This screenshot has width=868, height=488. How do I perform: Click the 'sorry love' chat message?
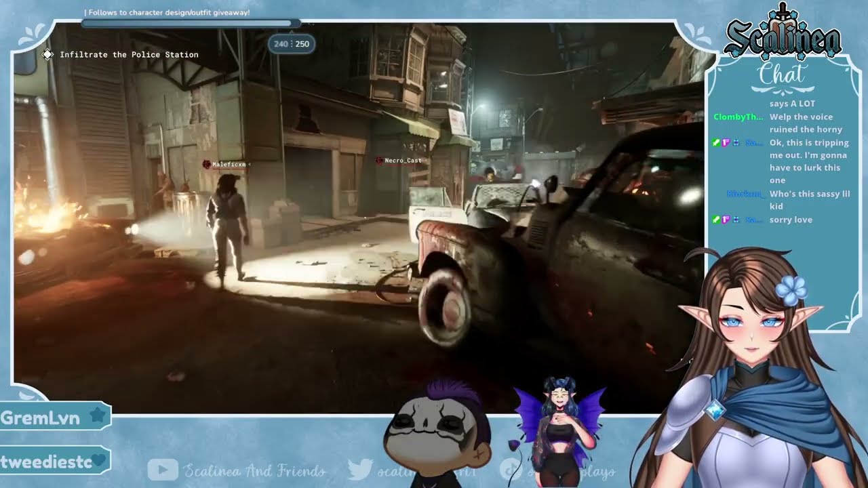click(791, 220)
